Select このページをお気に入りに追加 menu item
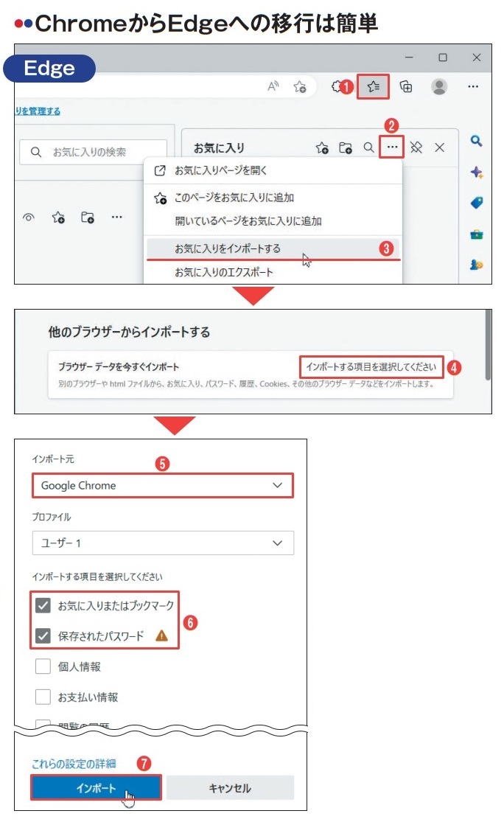Viewport: 504px width, 822px height. pyautogui.click(x=273, y=198)
